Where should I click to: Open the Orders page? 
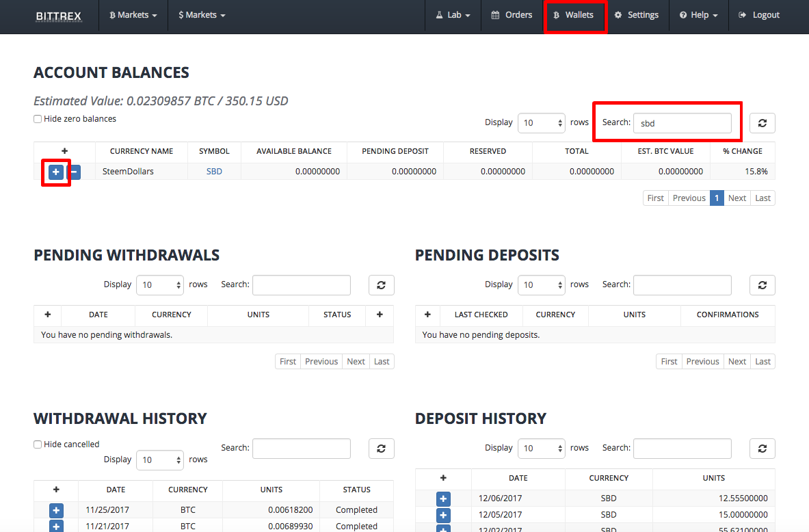tap(512, 15)
